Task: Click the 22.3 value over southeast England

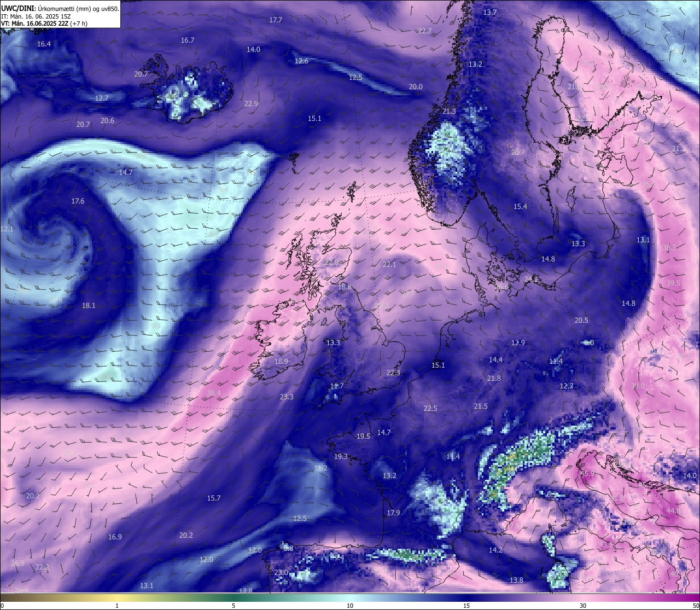Action: [393, 373]
